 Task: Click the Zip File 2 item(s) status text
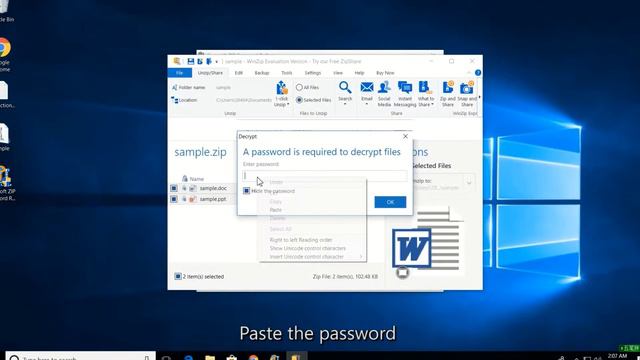click(x=345, y=277)
